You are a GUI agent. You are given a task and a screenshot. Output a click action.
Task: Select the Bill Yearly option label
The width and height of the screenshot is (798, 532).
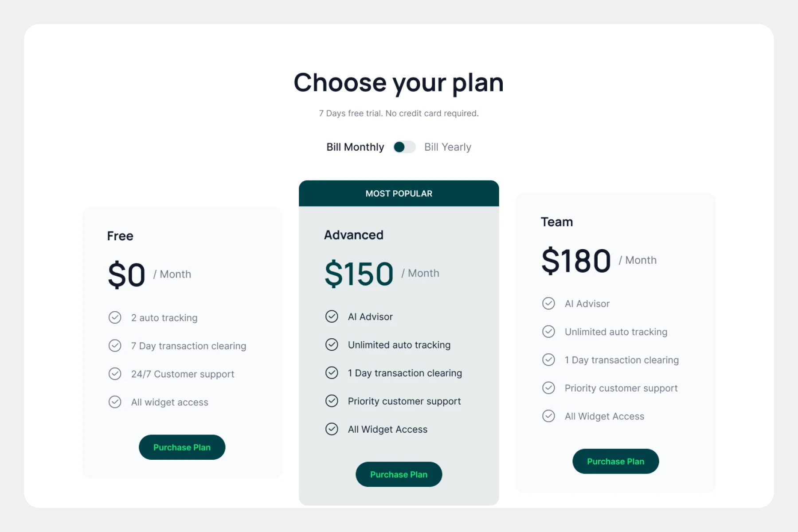point(447,147)
